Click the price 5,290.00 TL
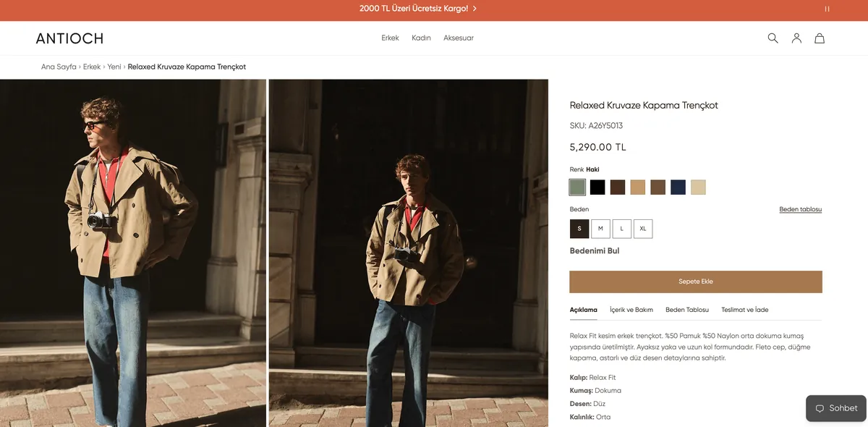The image size is (868, 427). click(598, 147)
